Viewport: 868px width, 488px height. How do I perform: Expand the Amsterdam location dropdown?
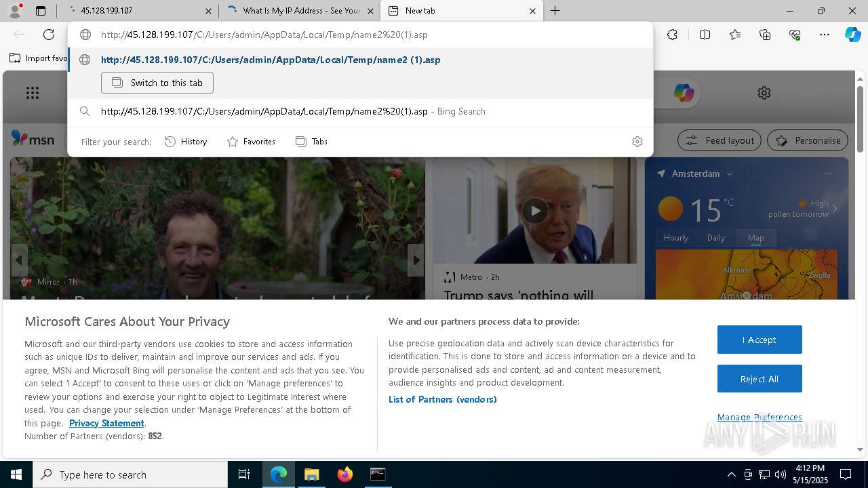click(730, 174)
